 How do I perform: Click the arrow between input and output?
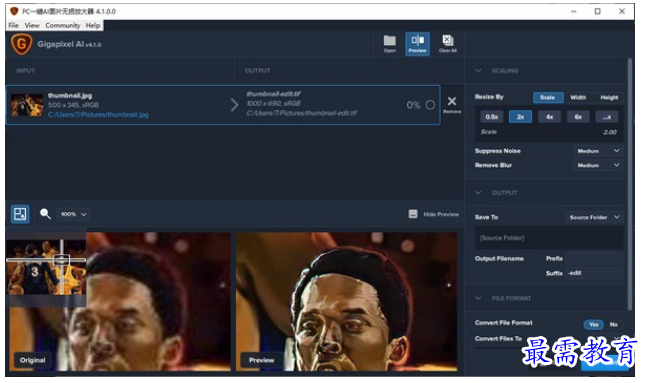click(x=234, y=105)
